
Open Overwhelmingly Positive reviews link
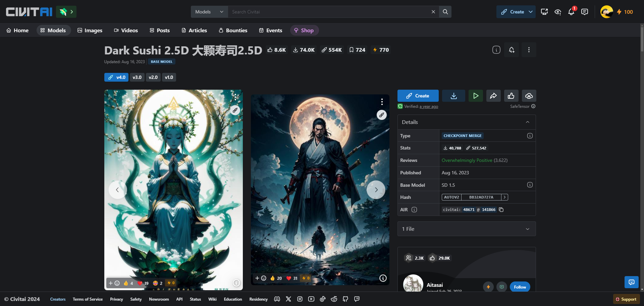pos(467,160)
